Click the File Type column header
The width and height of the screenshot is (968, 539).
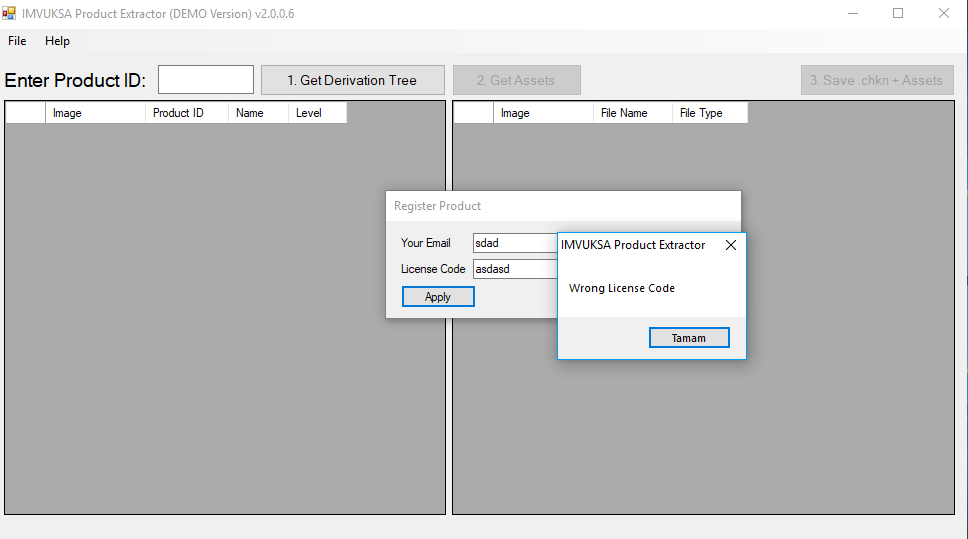[x=710, y=113]
